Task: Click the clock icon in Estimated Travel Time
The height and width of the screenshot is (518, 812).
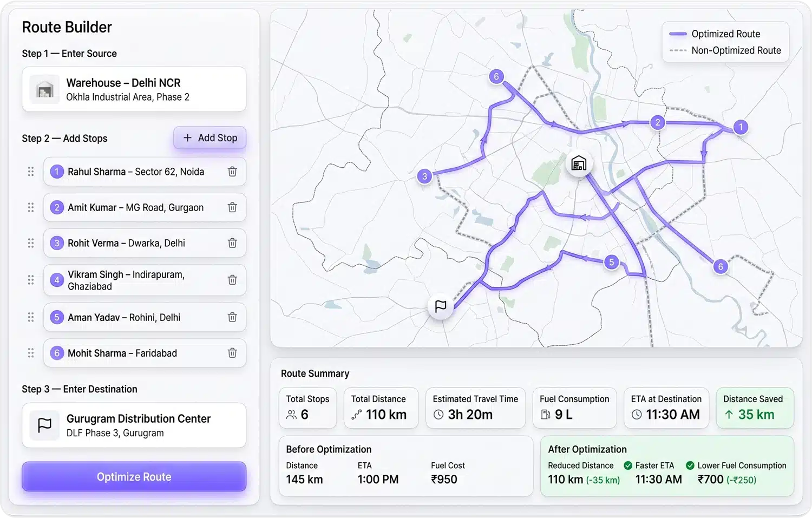Action: tap(438, 415)
